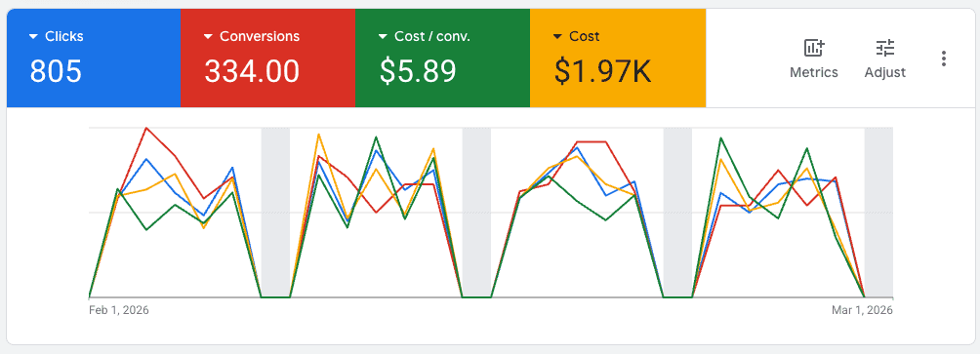The width and height of the screenshot is (980, 354).
Task: Click the Mar 1, 2026 axis label
Action: pos(863,310)
